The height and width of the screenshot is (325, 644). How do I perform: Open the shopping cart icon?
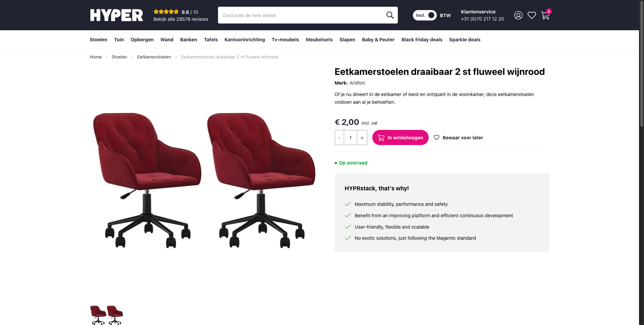pos(545,15)
